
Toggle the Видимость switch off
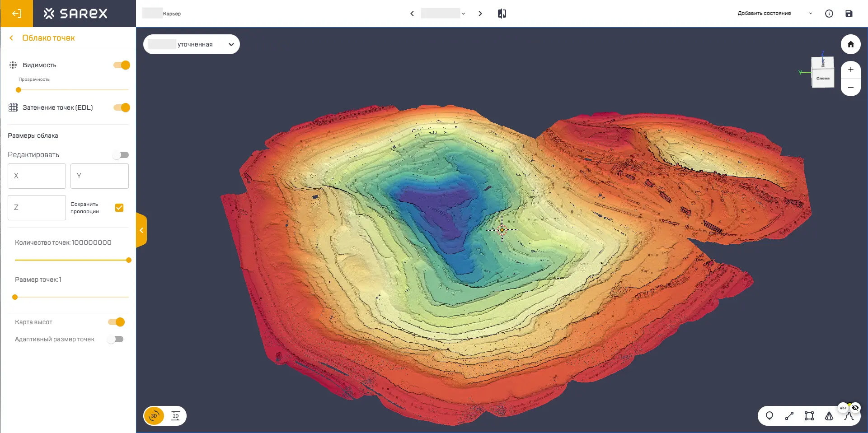point(122,65)
